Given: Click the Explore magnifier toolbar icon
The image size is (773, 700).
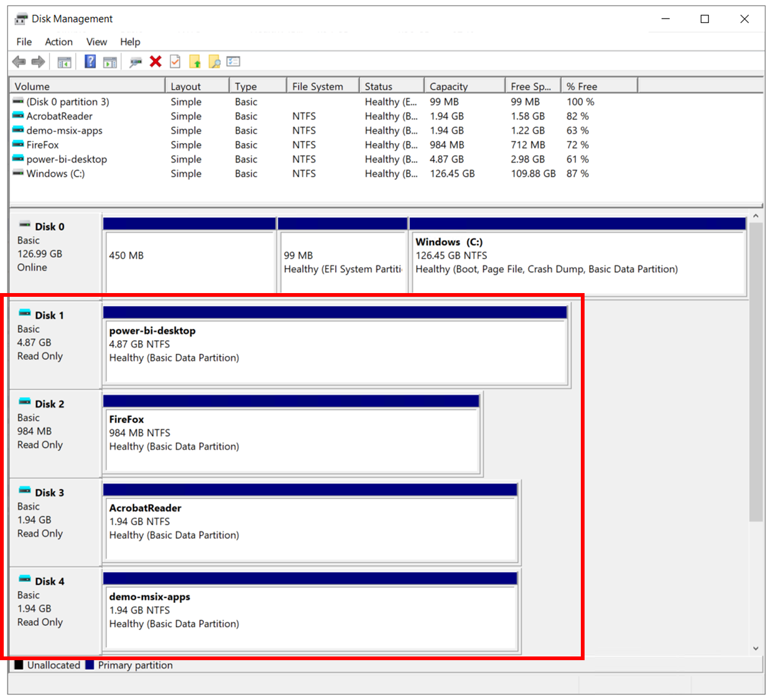Looking at the screenshot, I should pyautogui.click(x=215, y=62).
